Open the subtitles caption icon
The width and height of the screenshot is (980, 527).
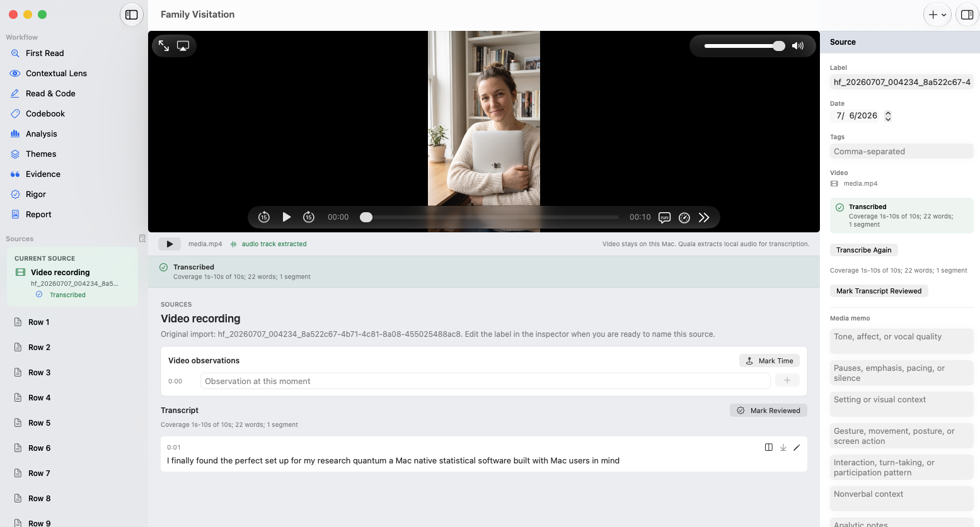pyautogui.click(x=664, y=217)
